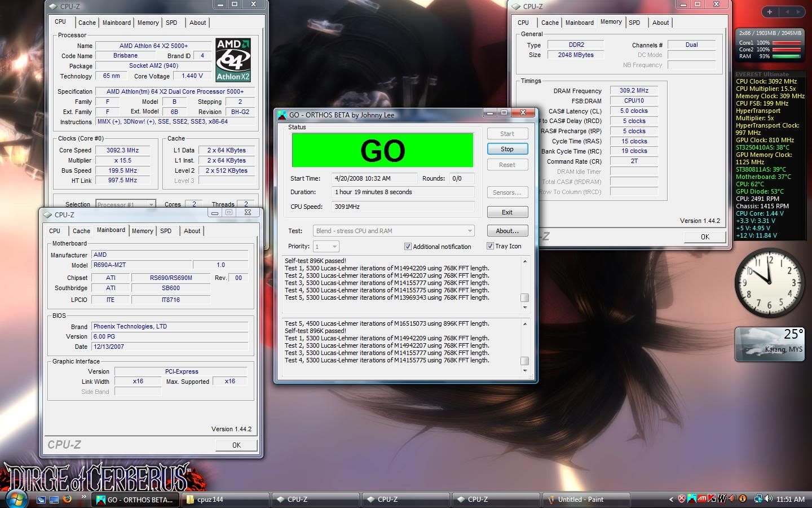Open the network connection tray icon
The height and width of the screenshot is (508, 812).
click(x=758, y=499)
